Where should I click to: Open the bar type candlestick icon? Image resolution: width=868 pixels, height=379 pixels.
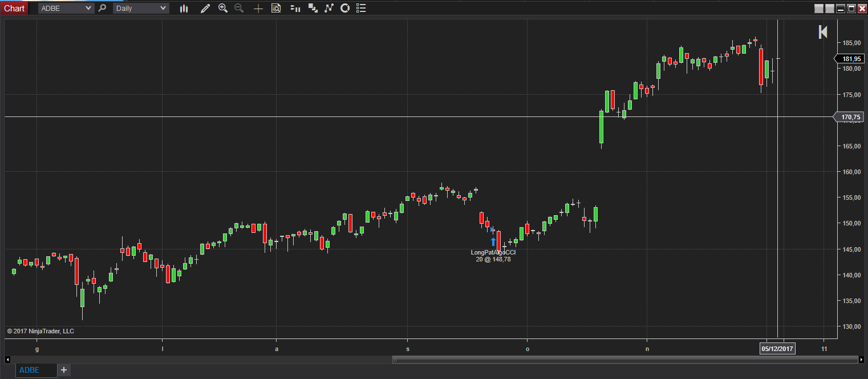pyautogui.click(x=184, y=9)
